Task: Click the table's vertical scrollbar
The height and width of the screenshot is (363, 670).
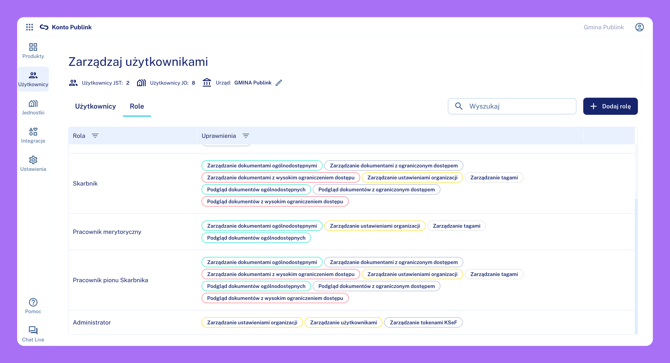Action: pos(636,266)
